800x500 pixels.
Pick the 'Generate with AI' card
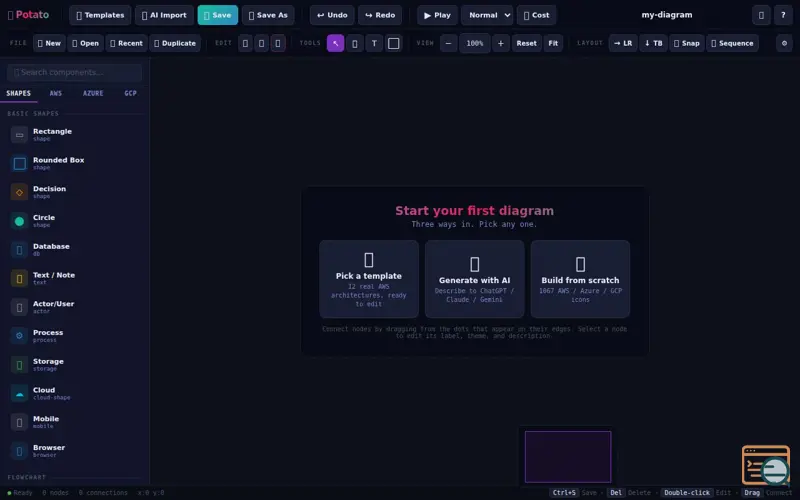(x=474, y=279)
